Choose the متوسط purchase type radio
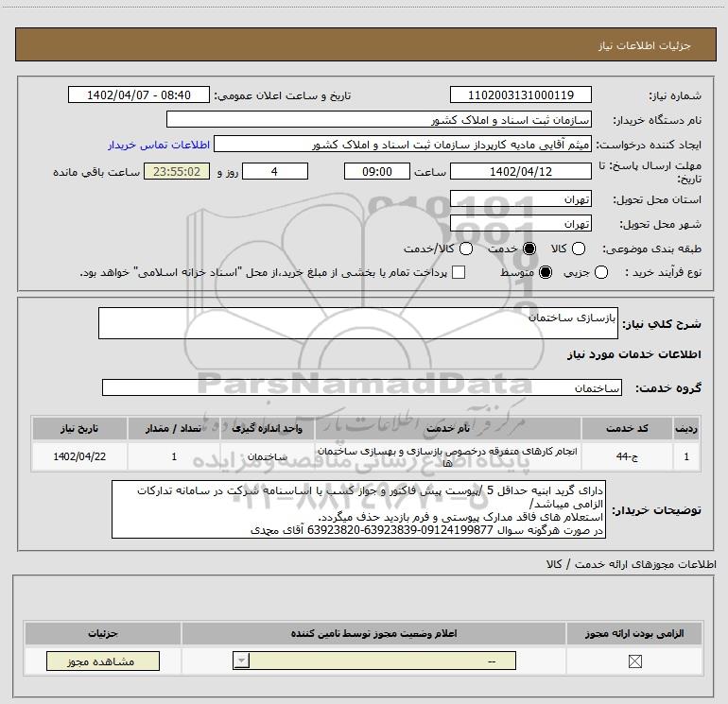Image resolution: width=728 pixels, height=704 pixels. pyautogui.click(x=546, y=272)
